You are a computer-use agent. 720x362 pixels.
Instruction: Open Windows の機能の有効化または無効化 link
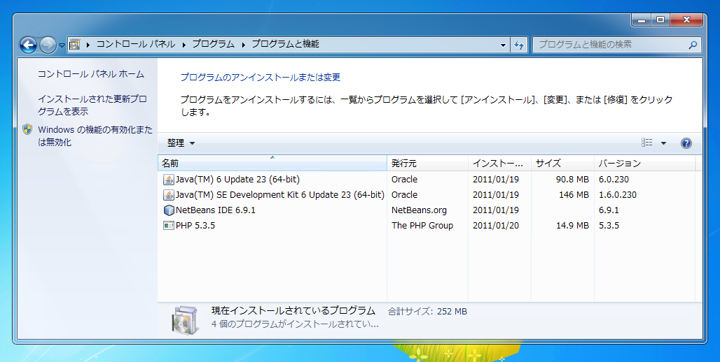coord(95,136)
